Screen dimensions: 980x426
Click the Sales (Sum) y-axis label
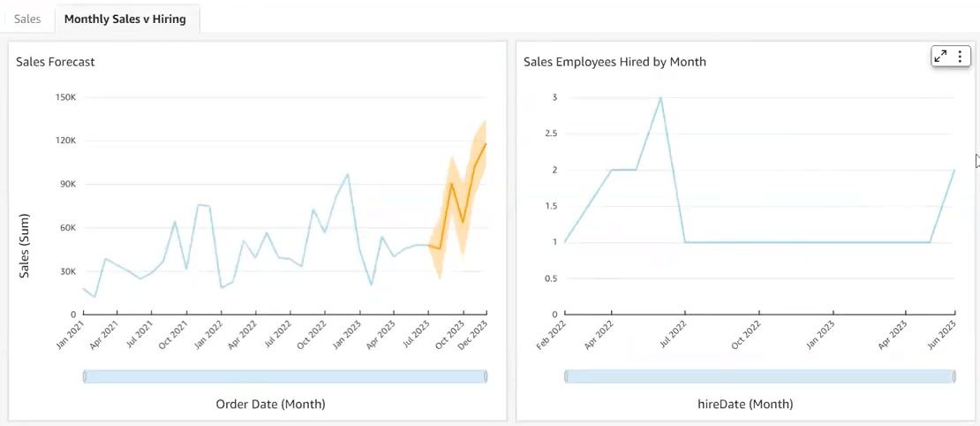25,246
